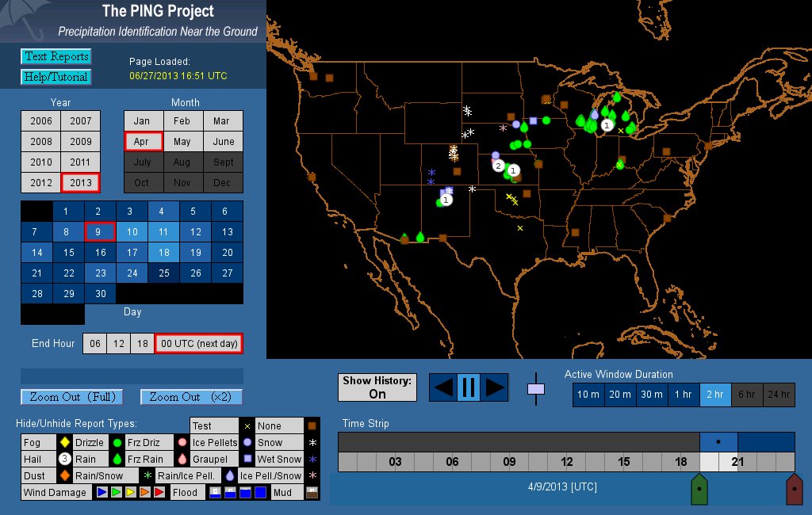This screenshot has height=515, width=812.
Task: Click the green start marker on time strip
Action: [x=699, y=488]
